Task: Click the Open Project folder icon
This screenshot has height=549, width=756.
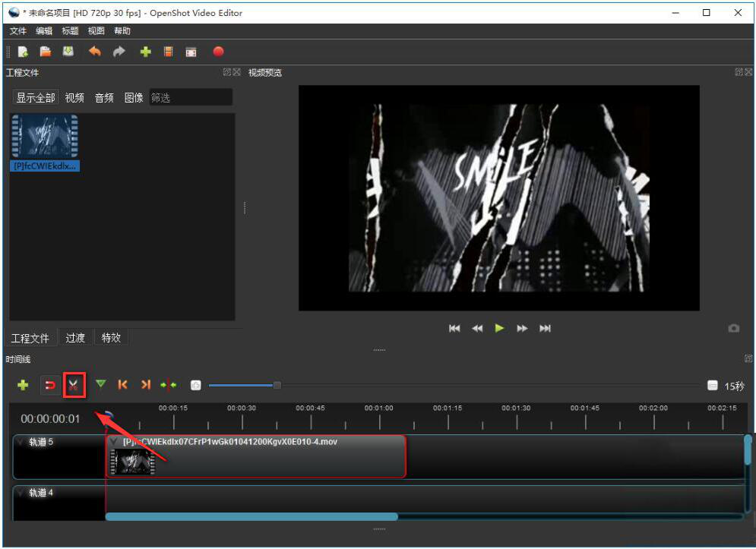Action: pos(46,52)
